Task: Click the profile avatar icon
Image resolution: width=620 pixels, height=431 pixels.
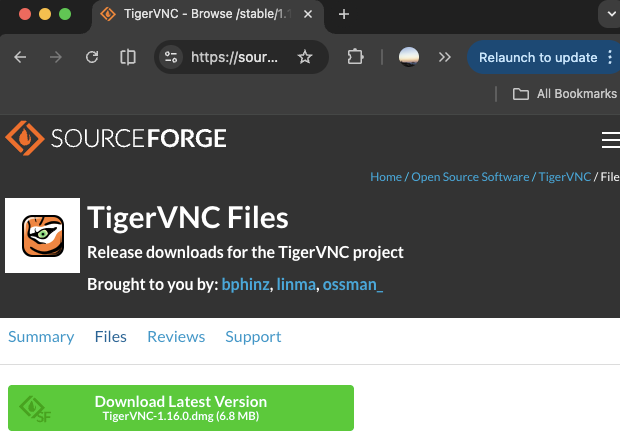Action: pyautogui.click(x=408, y=57)
